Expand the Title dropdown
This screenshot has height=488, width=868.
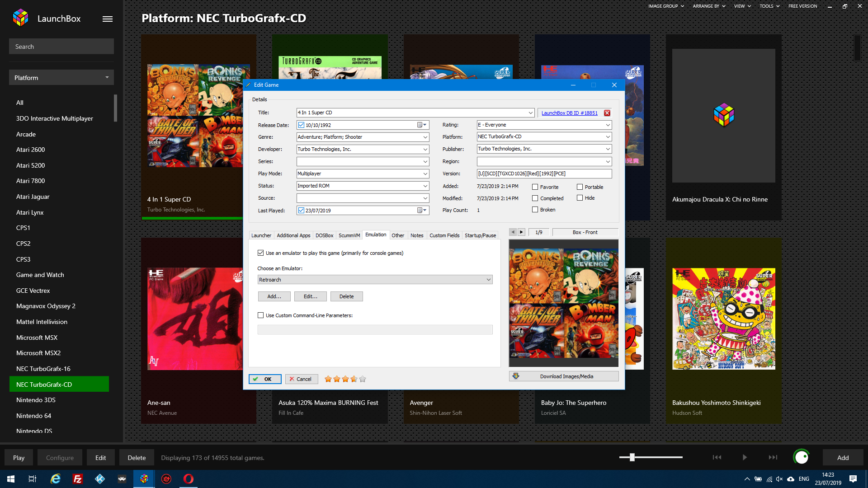530,113
